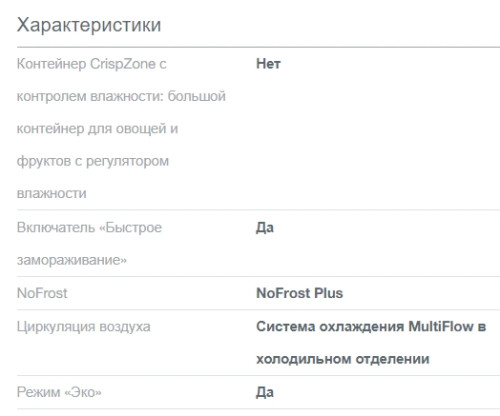Click the 'Включатель «Быстрое замораживание»' label
This screenshot has width=500, height=416.
89,244
